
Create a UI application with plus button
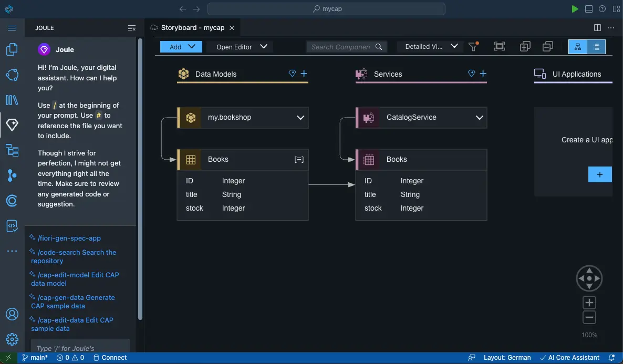click(x=599, y=174)
